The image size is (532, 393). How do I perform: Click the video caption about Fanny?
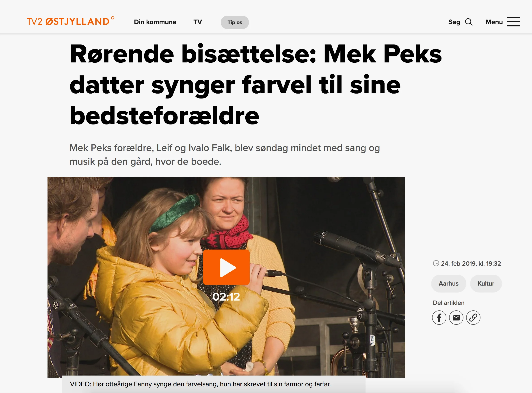pos(200,384)
